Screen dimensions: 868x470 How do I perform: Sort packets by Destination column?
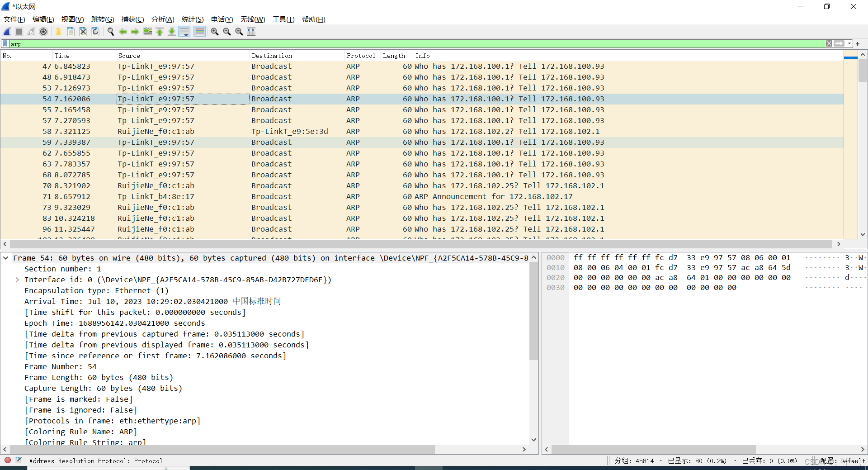tap(297, 56)
